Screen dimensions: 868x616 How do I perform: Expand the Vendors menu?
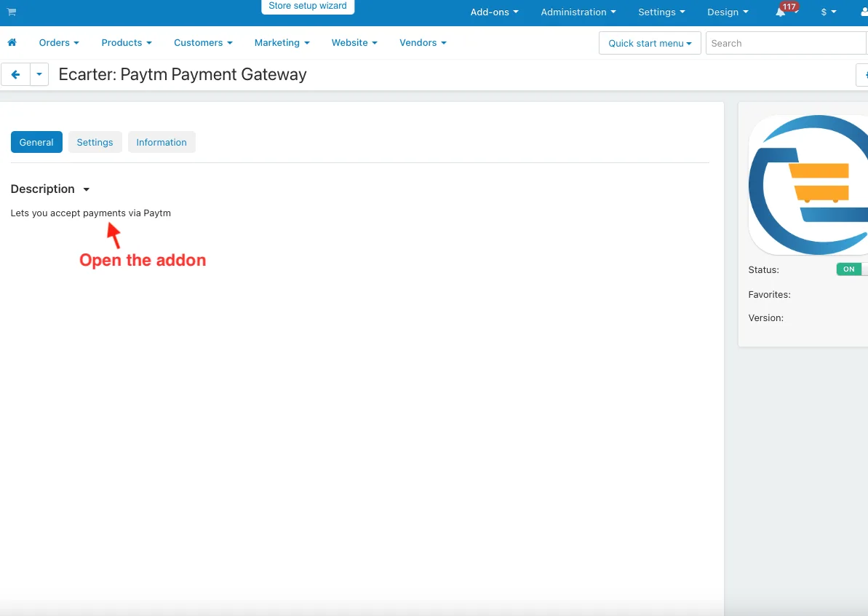pos(423,43)
